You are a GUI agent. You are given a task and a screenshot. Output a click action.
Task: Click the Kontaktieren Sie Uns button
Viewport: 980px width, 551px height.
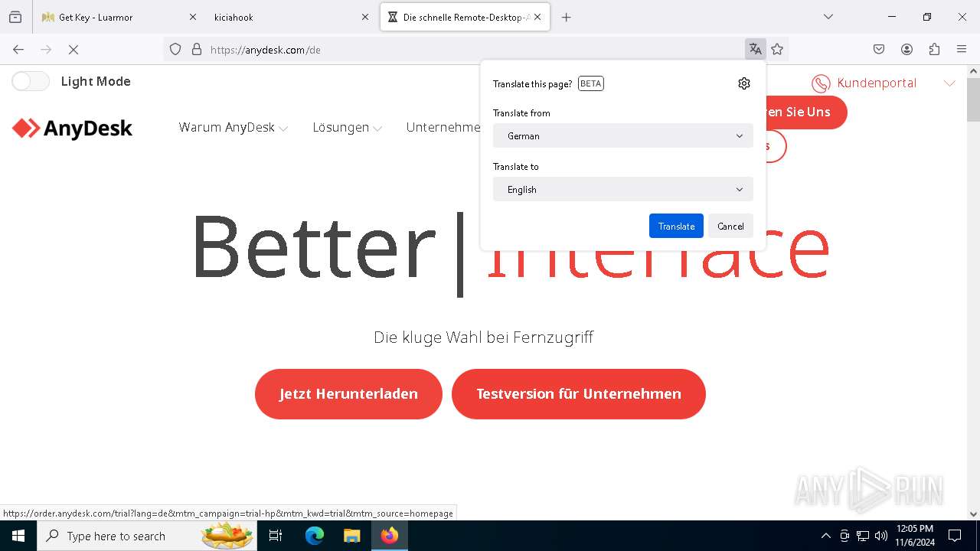click(x=806, y=112)
